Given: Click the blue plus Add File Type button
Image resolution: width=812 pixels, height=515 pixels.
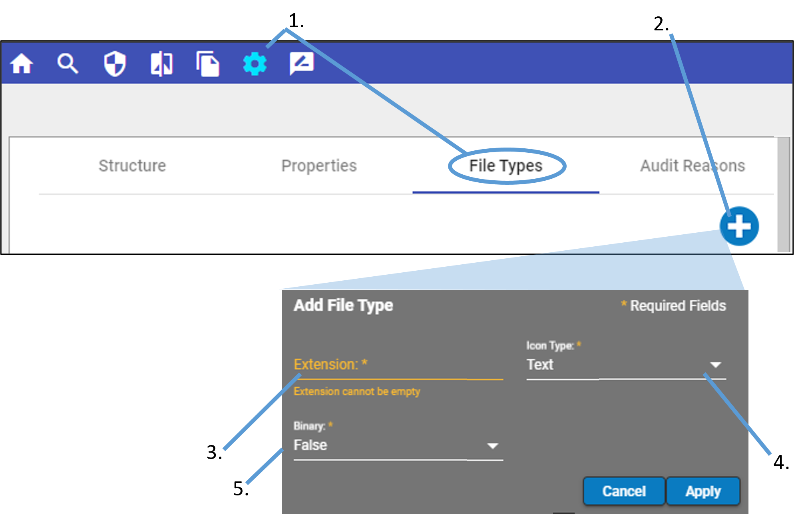Looking at the screenshot, I should pyautogui.click(x=738, y=226).
